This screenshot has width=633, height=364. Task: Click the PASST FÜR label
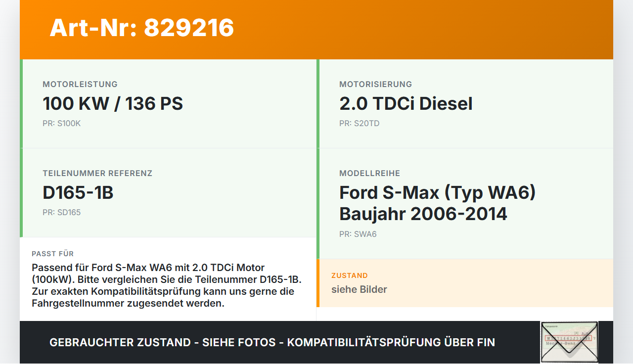(x=53, y=254)
